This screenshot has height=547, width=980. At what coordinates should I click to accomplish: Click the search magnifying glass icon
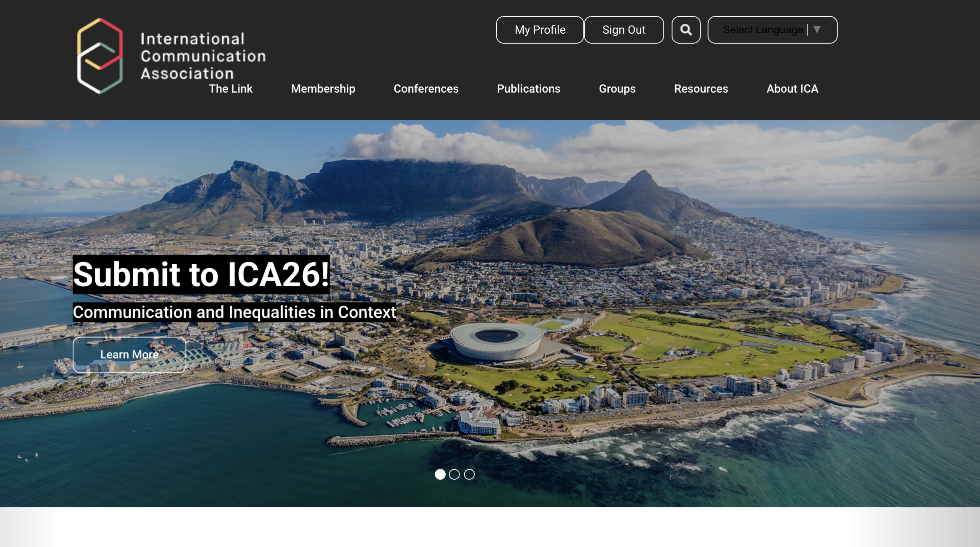point(686,30)
